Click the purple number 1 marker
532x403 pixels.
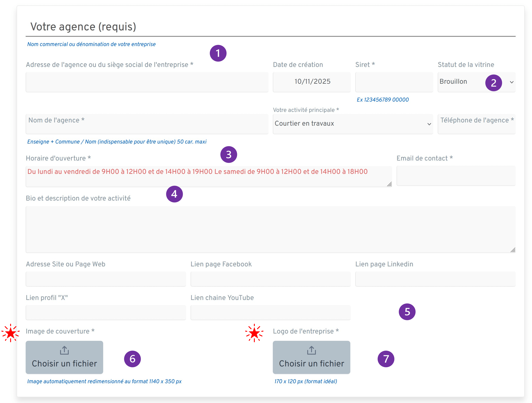[x=218, y=53]
